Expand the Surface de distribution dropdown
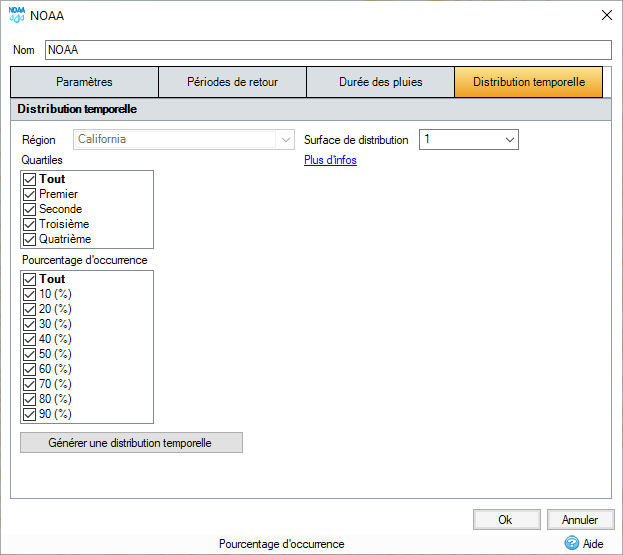 click(469, 139)
